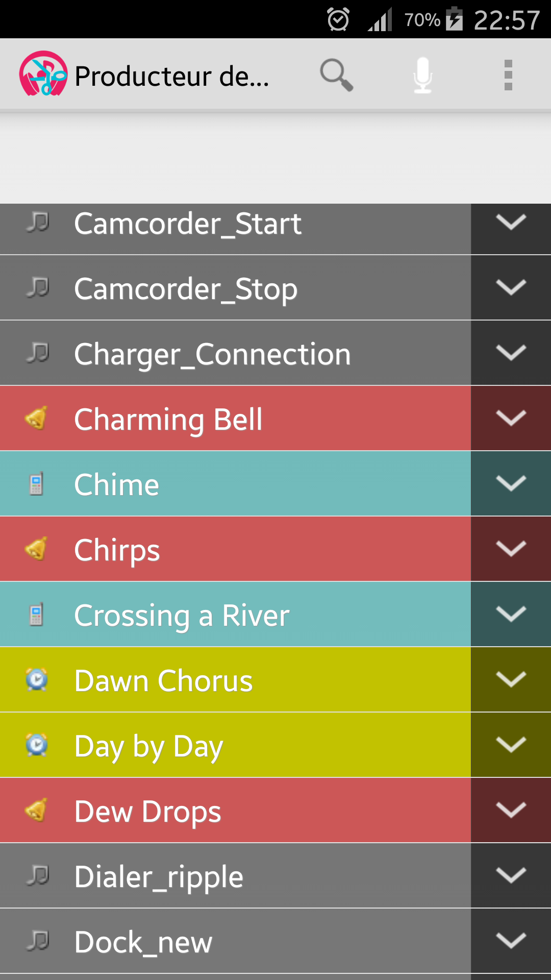The image size is (551, 980).
Task: Expand the chevron for Chirps
Action: coord(511,549)
